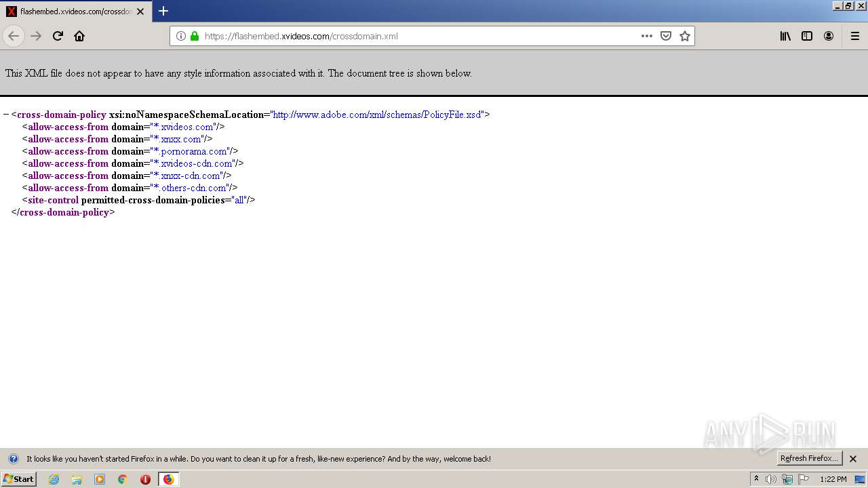Click Firefox taskbar button
Image resolution: width=868 pixels, height=488 pixels.
tap(168, 479)
